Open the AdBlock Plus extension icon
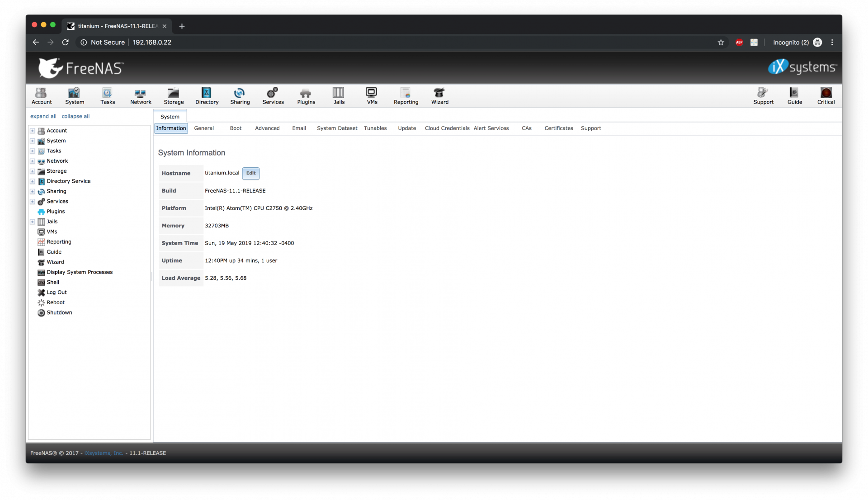Image resolution: width=868 pixels, height=500 pixels. [x=740, y=42]
